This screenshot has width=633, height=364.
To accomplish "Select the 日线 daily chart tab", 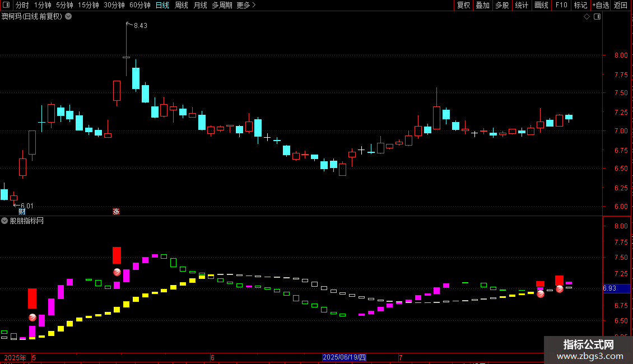I will point(162,5).
